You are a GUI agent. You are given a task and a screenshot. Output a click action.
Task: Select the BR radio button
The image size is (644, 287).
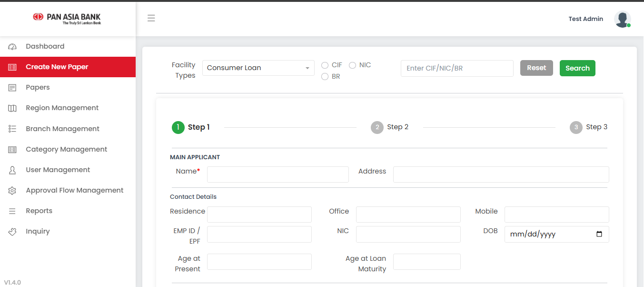(x=325, y=77)
